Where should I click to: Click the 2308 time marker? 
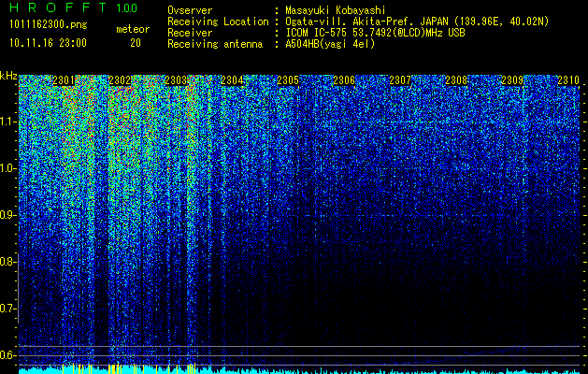[x=456, y=80]
